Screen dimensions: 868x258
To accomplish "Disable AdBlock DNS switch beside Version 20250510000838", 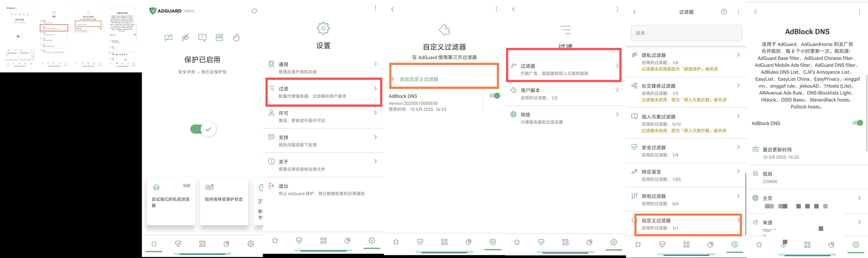I will [x=494, y=96].
